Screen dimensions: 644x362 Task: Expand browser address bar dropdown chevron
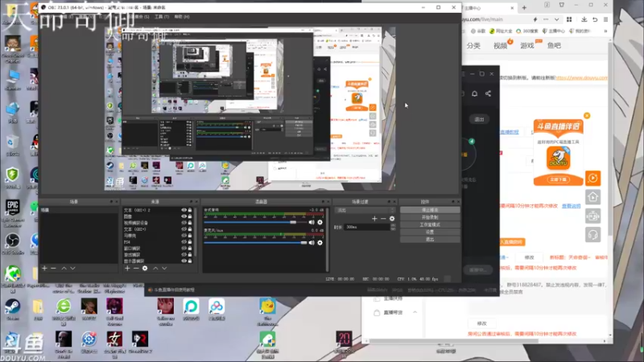(x=556, y=19)
